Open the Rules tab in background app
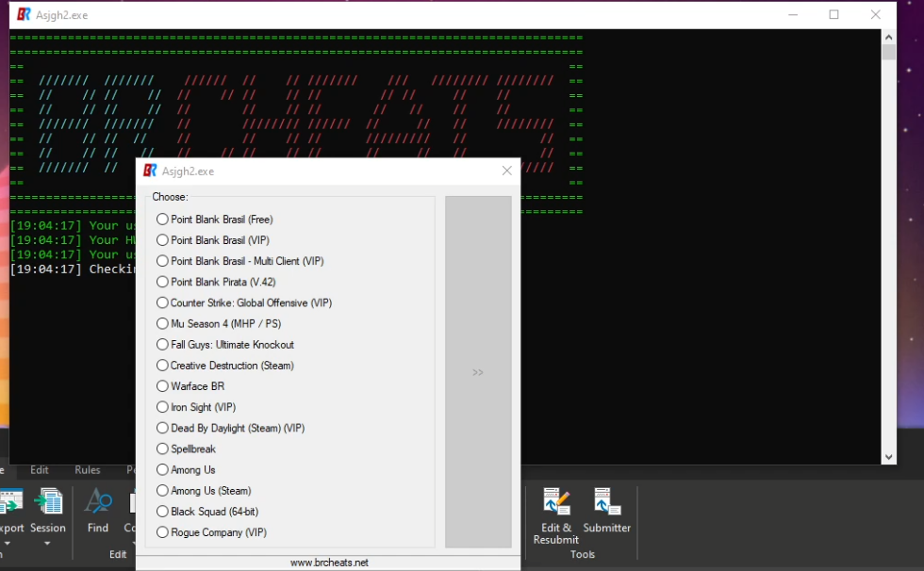Image resolution: width=924 pixels, height=571 pixels. 87,470
